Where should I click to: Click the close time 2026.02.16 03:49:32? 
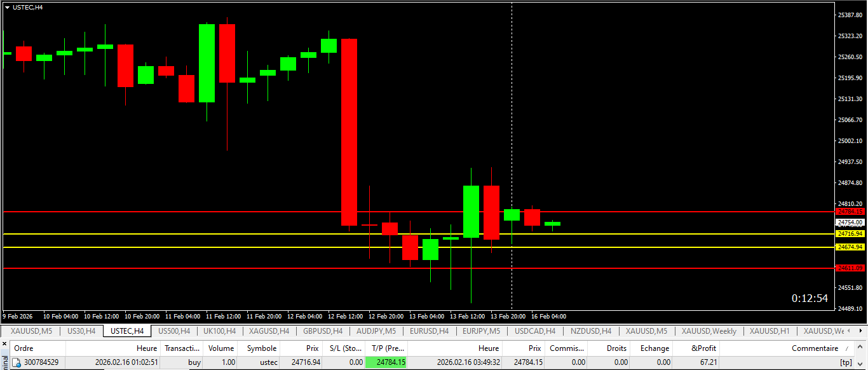[x=468, y=362]
